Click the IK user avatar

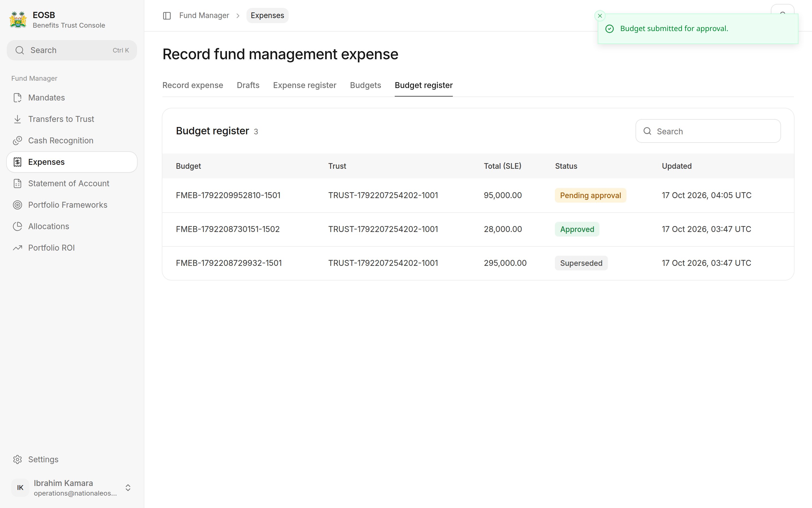[x=20, y=488]
